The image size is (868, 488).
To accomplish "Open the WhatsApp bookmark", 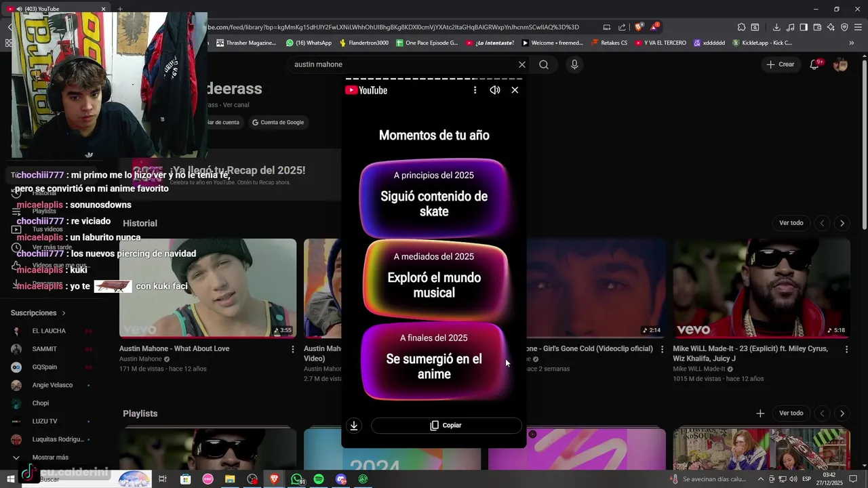I will (309, 43).
